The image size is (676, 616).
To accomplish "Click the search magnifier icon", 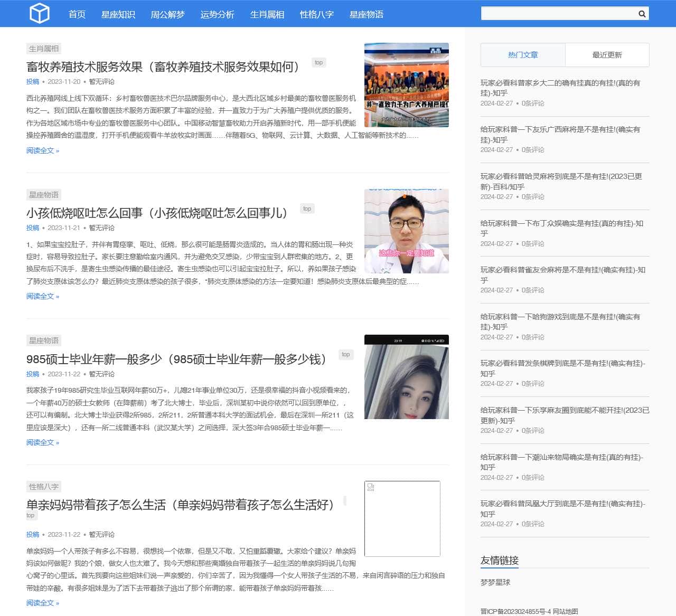I will tap(642, 14).
